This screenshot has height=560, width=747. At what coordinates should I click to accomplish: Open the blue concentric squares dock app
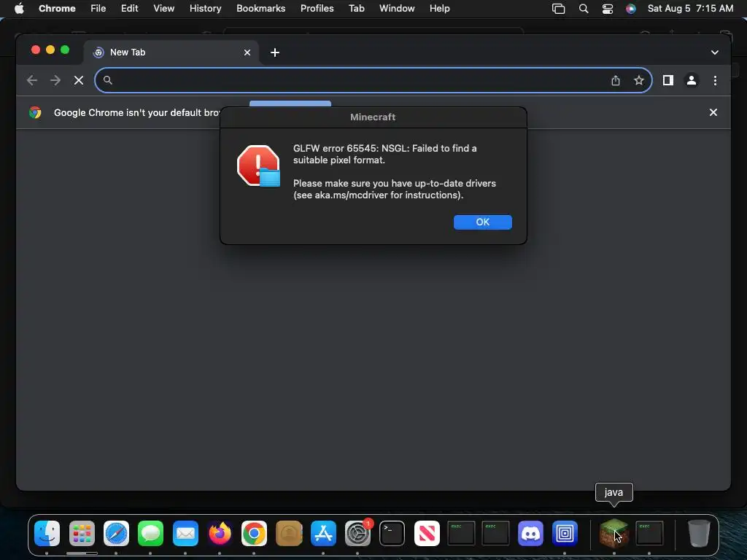click(x=565, y=533)
